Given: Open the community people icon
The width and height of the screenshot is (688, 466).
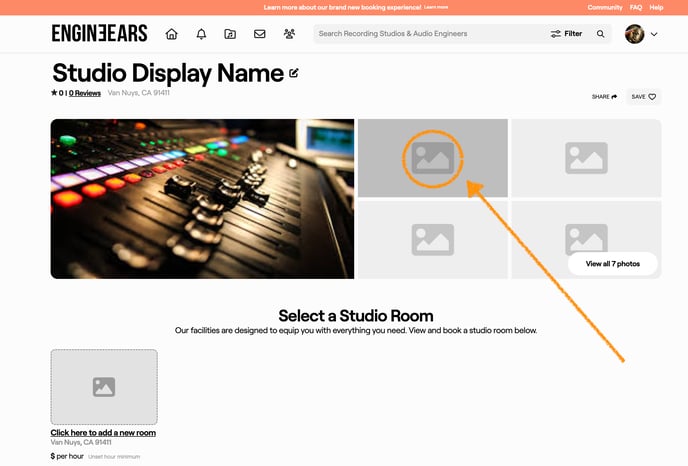Looking at the screenshot, I should [x=289, y=34].
